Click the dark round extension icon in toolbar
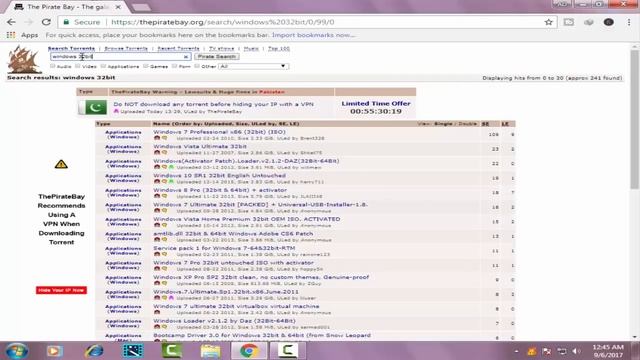This screenshot has width=640, height=360. tap(609, 22)
